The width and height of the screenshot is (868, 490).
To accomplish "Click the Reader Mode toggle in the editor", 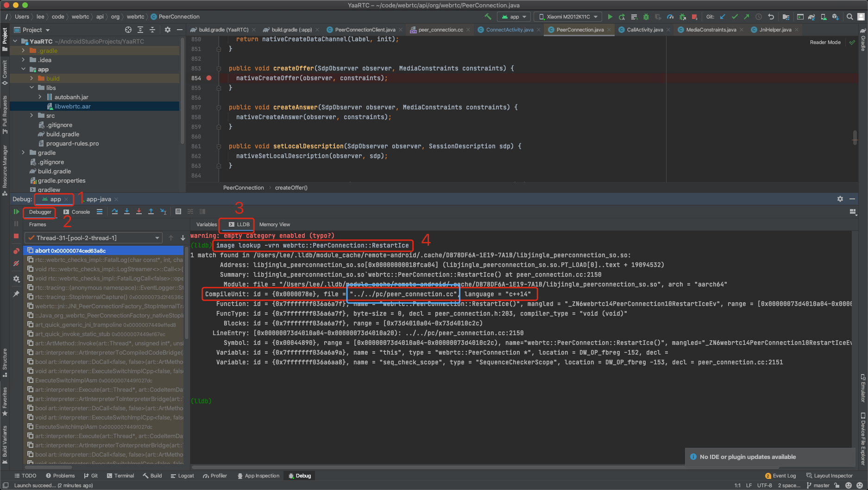I will 825,42.
